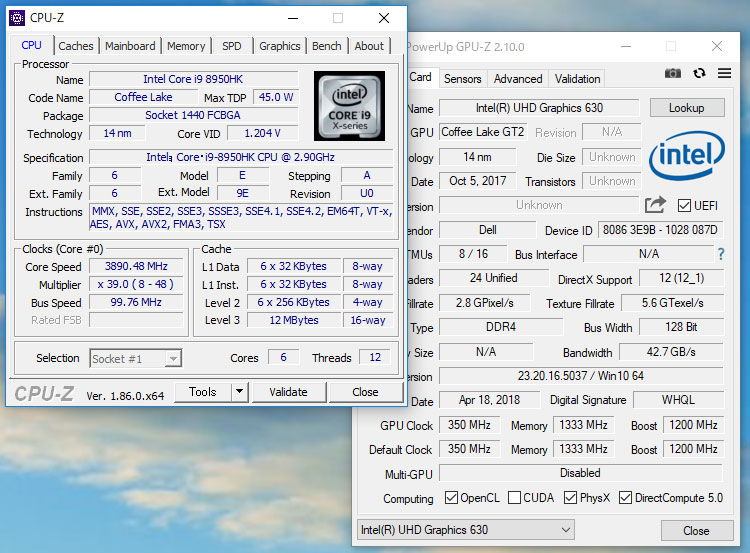Click the Release Date value Oct 5, 2017
750x553 pixels.
pyautogui.click(x=477, y=181)
